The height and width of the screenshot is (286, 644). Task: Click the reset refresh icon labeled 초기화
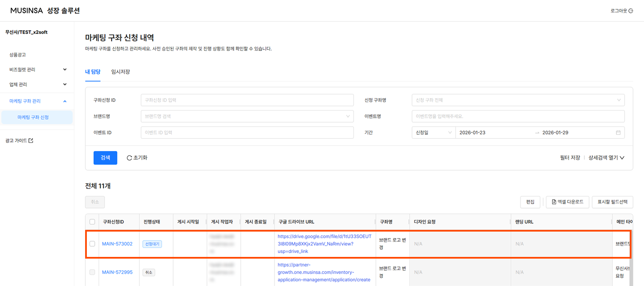coord(129,158)
